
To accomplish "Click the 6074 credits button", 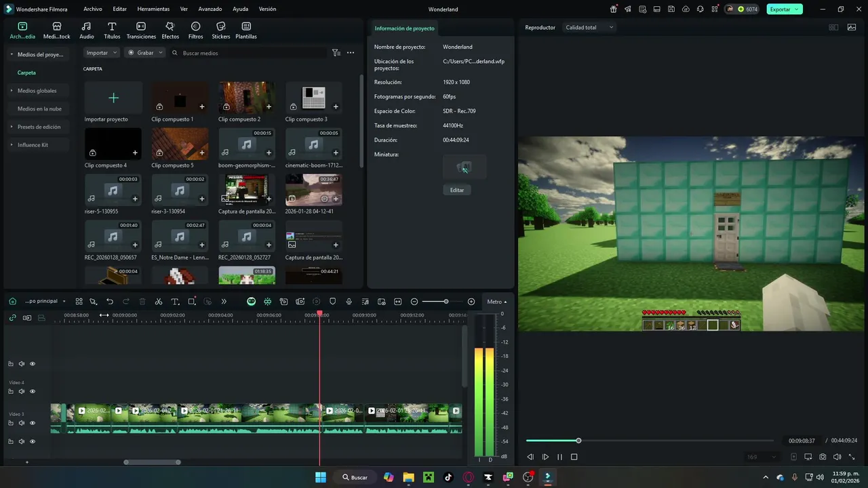I will [742, 9].
